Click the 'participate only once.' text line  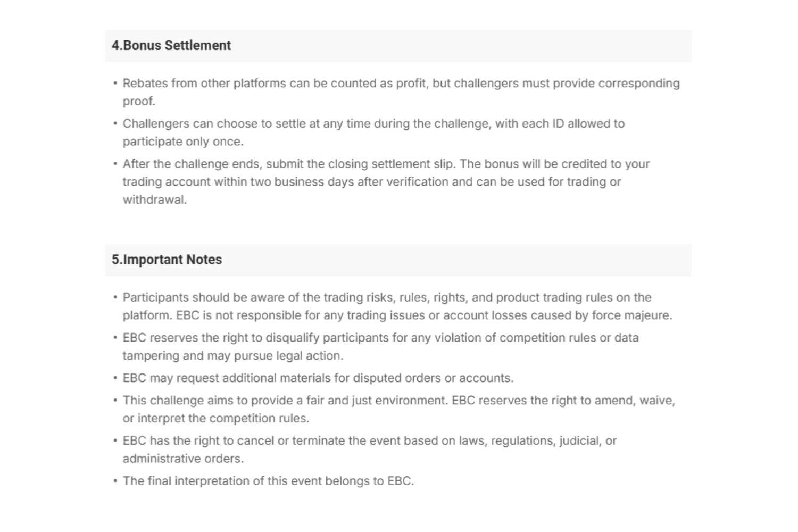coord(183,142)
